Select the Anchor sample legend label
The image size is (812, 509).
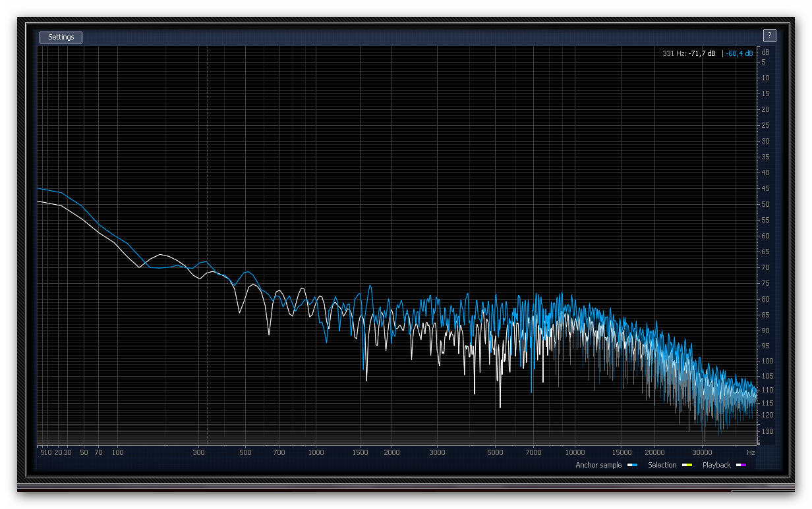[x=598, y=465]
